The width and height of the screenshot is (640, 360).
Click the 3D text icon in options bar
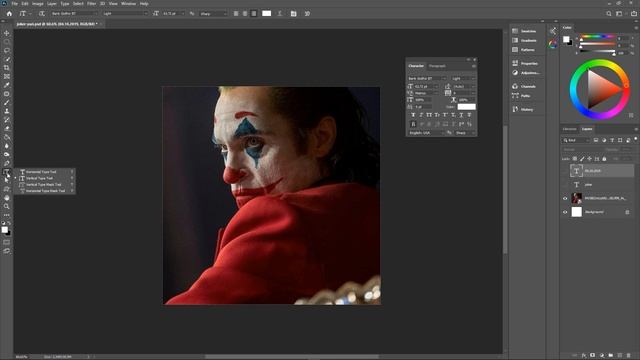307,13
